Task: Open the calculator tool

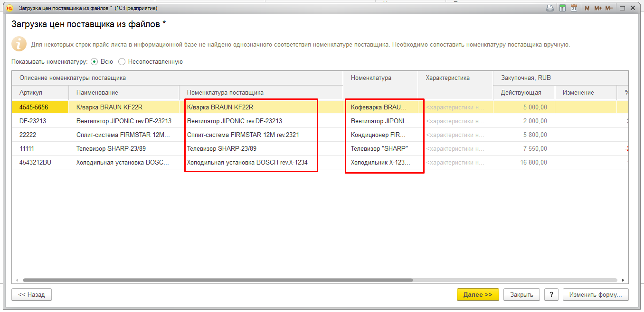Action: 562,8
